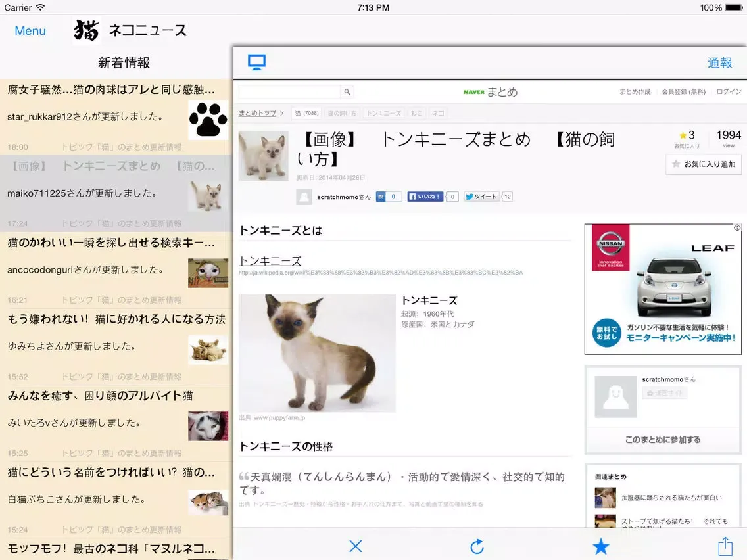This screenshot has height=560, width=747.
Task: Close the web view with X icon
Action: tap(356, 546)
